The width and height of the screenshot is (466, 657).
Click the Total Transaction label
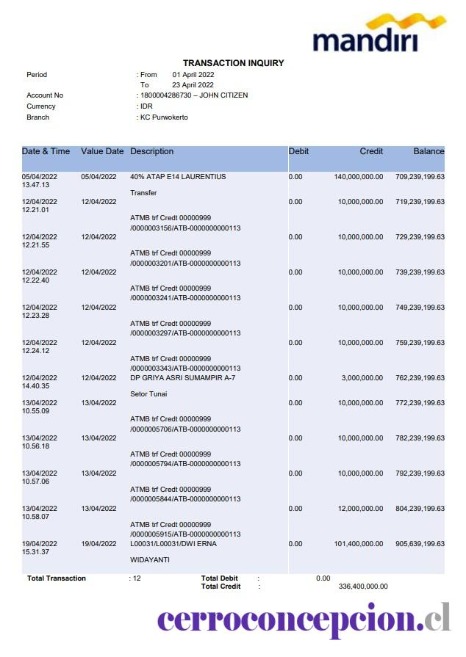(57, 579)
